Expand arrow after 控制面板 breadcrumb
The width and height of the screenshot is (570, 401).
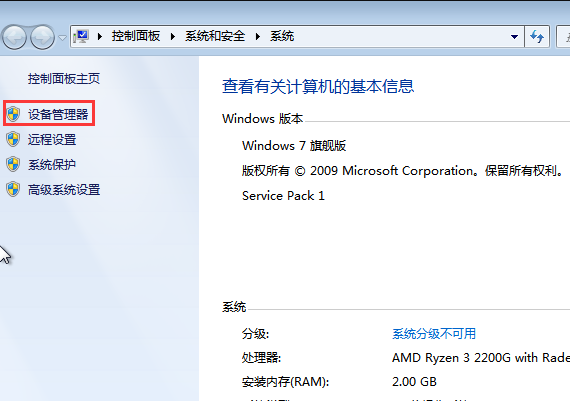point(173,36)
